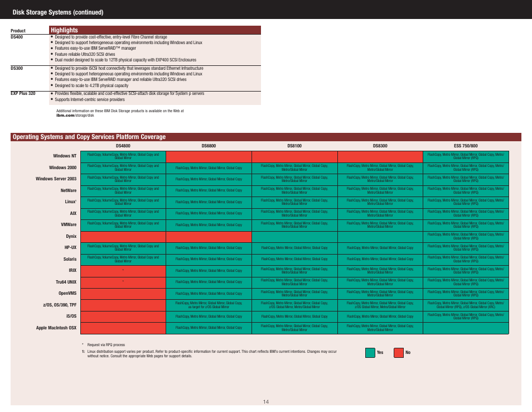Screen dimensions: 532x412
Task: Click the 'No' legend label
Action: (408, 353)
